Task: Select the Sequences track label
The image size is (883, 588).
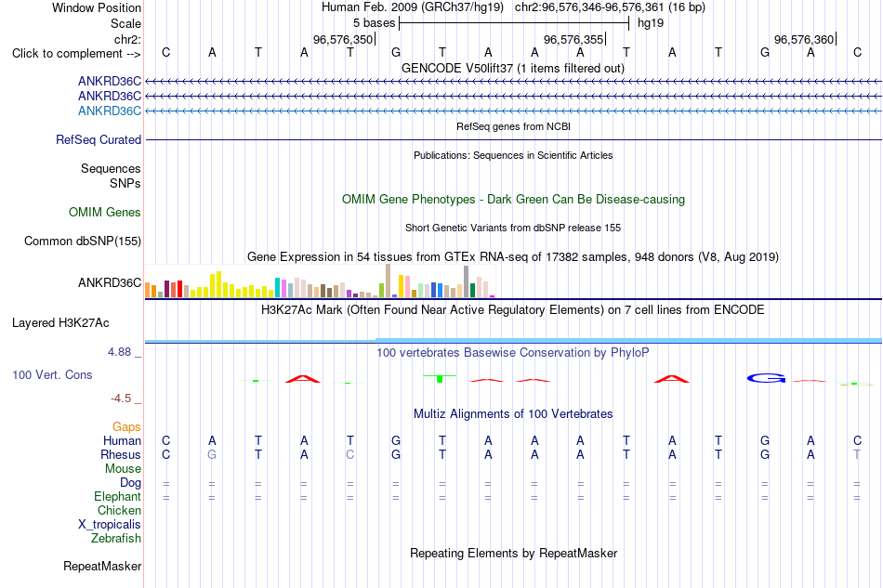Action: [x=111, y=168]
